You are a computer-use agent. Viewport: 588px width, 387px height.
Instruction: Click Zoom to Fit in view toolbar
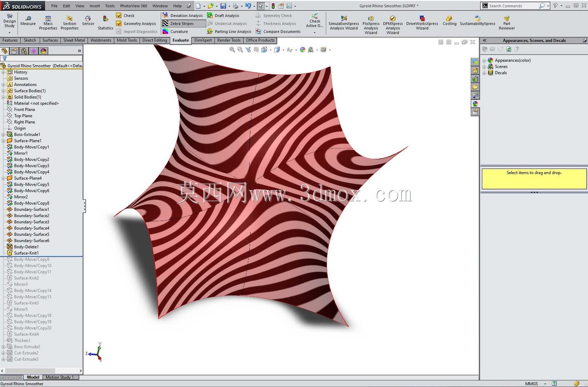pyautogui.click(x=232, y=50)
